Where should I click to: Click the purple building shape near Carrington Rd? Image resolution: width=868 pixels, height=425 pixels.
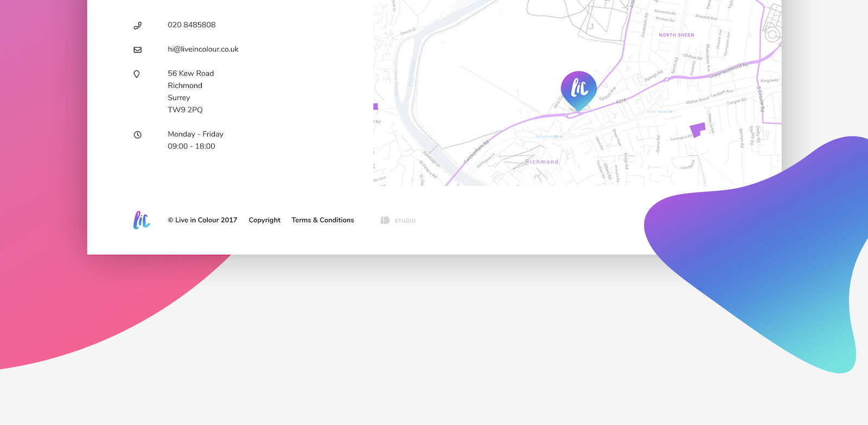(698, 130)
